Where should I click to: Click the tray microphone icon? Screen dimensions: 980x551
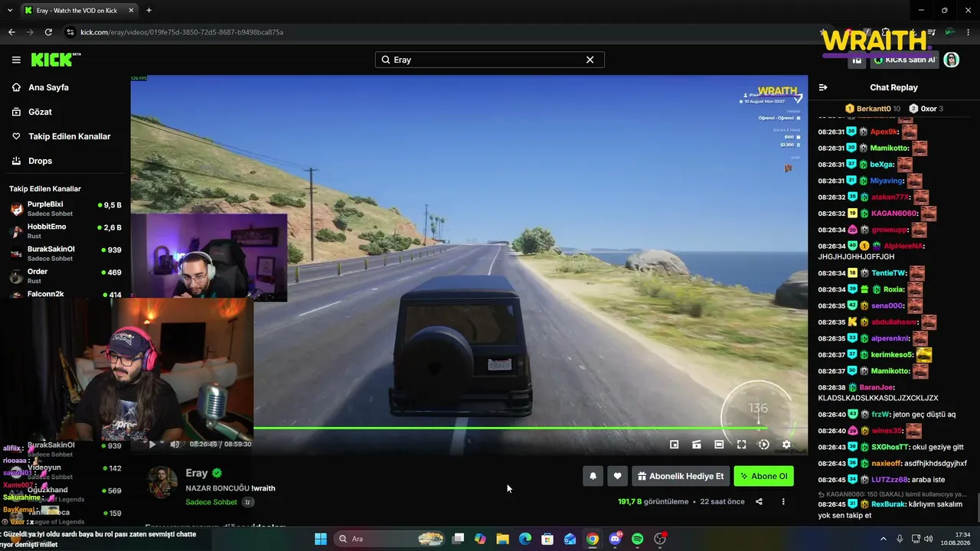[900, 539]
